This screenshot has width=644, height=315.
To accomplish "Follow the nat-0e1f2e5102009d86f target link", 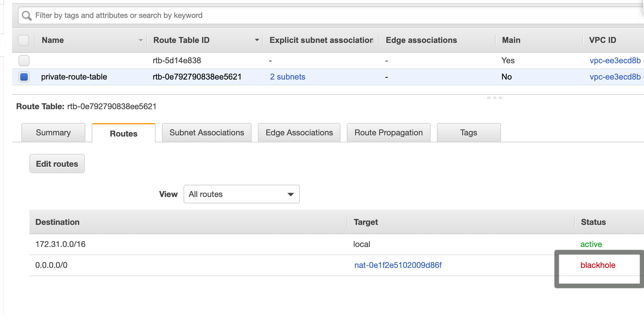I will coord(398,265).
